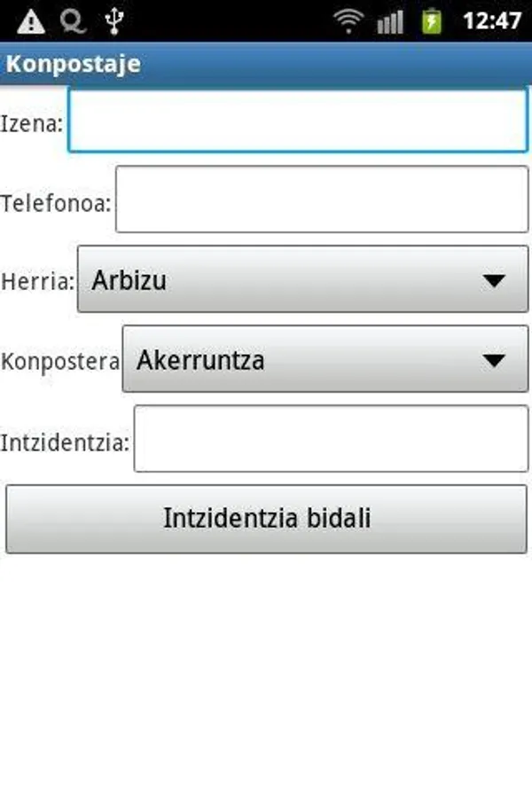Tap the warning triangle status icon

(x=31, y=20)
